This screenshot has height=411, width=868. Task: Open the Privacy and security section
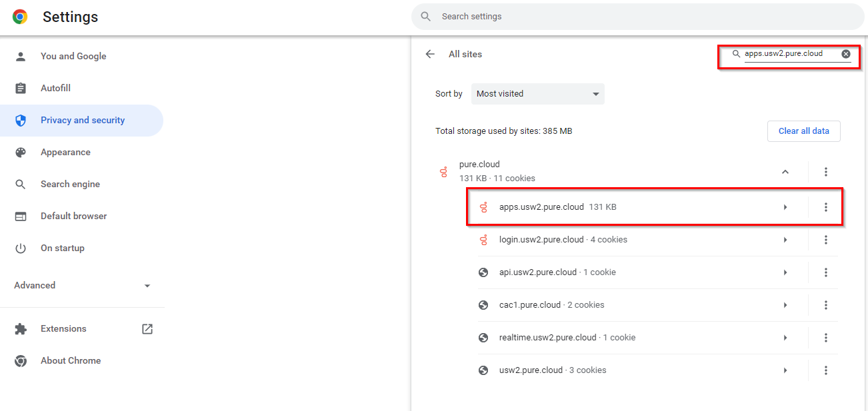82,121
